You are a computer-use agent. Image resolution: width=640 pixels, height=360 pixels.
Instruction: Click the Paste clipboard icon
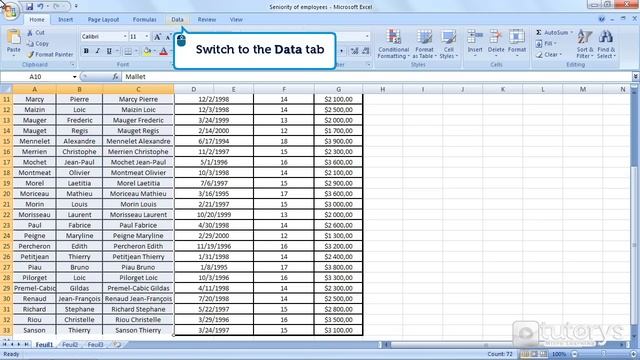tap(13, 37)
